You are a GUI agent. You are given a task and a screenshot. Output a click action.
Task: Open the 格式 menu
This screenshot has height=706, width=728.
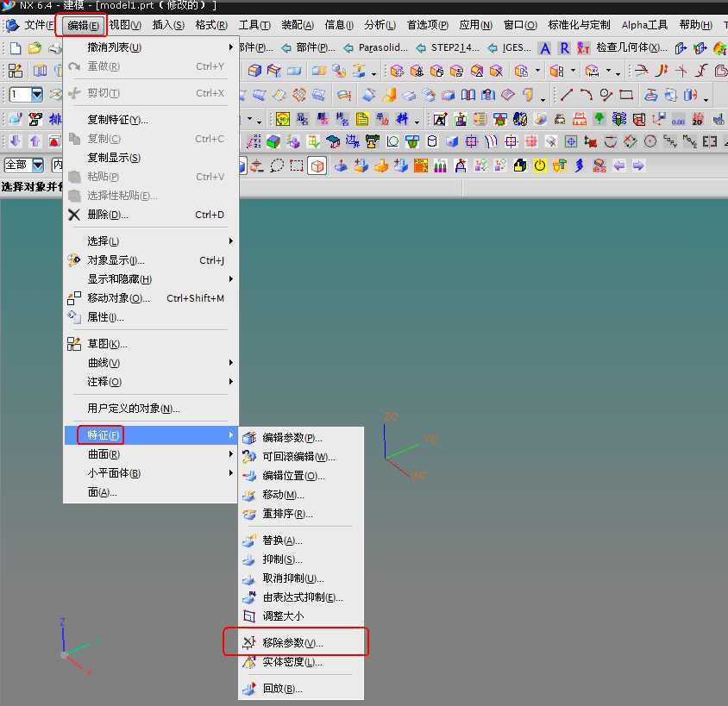(211, 25)
